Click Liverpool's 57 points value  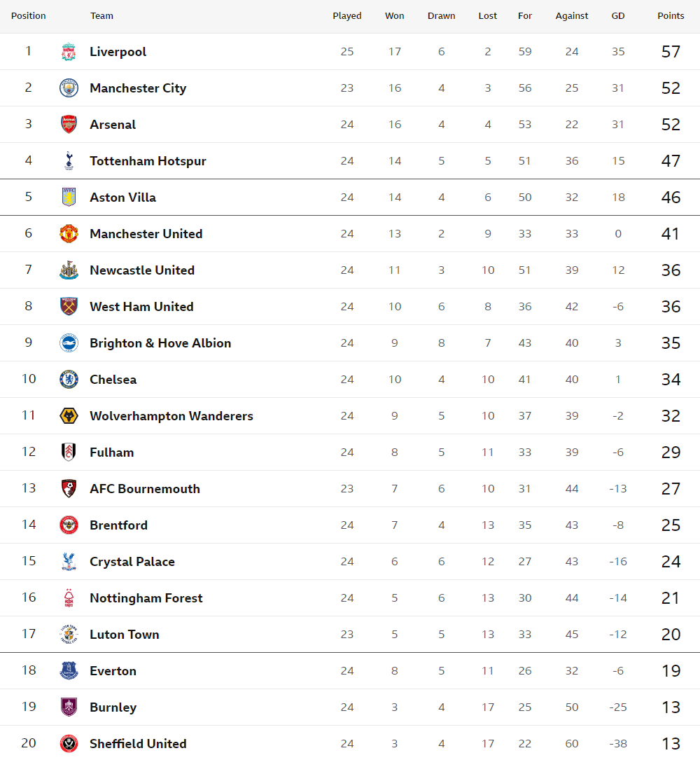pos(671,52)
